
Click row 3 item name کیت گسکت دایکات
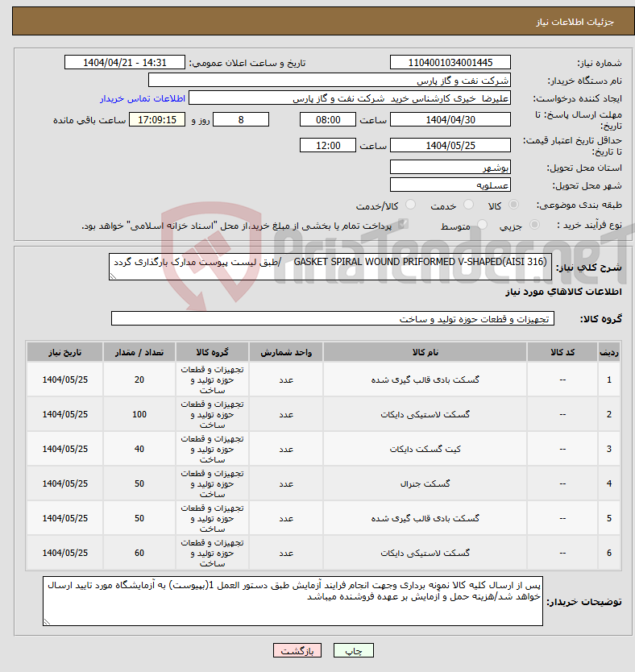(x=425, y=449)
